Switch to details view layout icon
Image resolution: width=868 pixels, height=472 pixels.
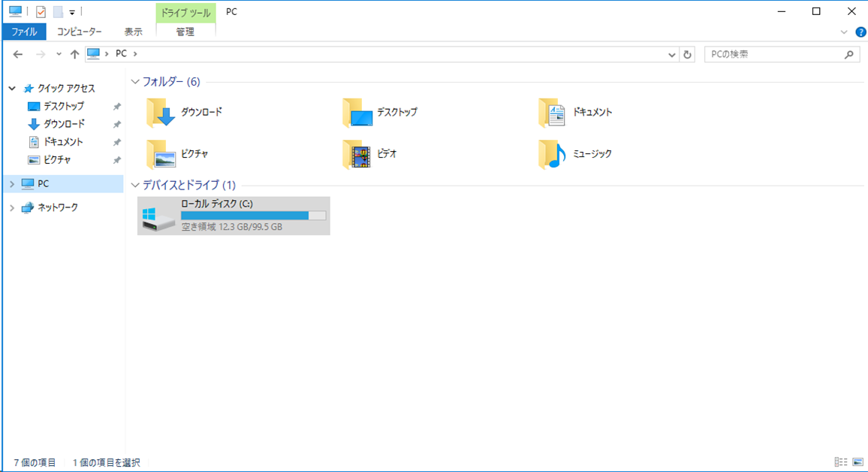point(841,462)
